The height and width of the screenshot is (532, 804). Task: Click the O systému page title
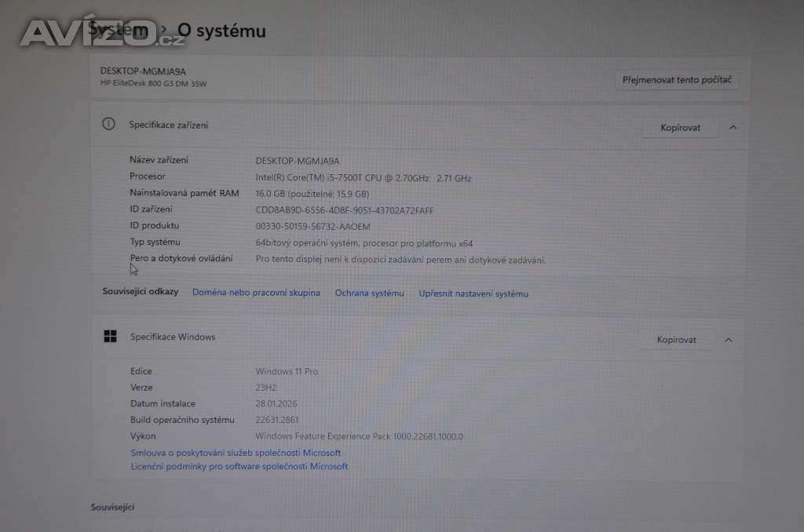[x=221, y=31]
